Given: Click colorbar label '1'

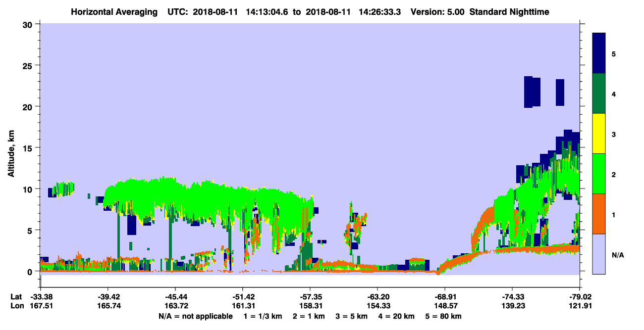Looking at the screenshot, I should (614, 214).
